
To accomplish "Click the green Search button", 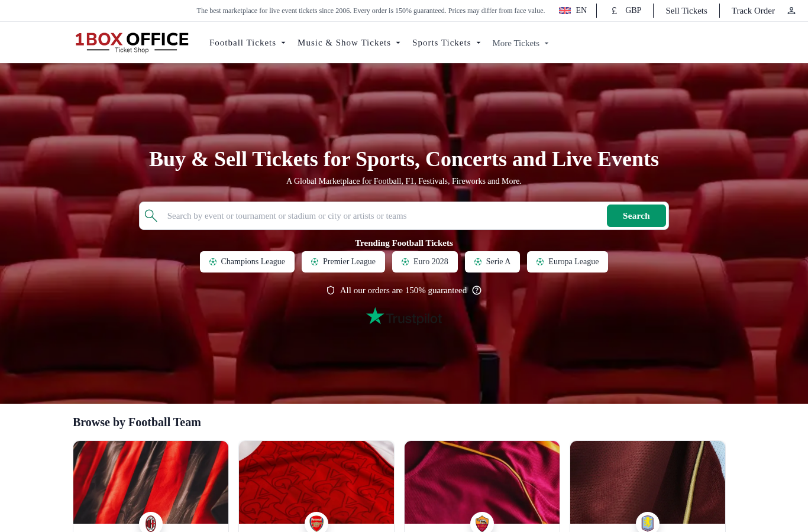I will [636, 216].
